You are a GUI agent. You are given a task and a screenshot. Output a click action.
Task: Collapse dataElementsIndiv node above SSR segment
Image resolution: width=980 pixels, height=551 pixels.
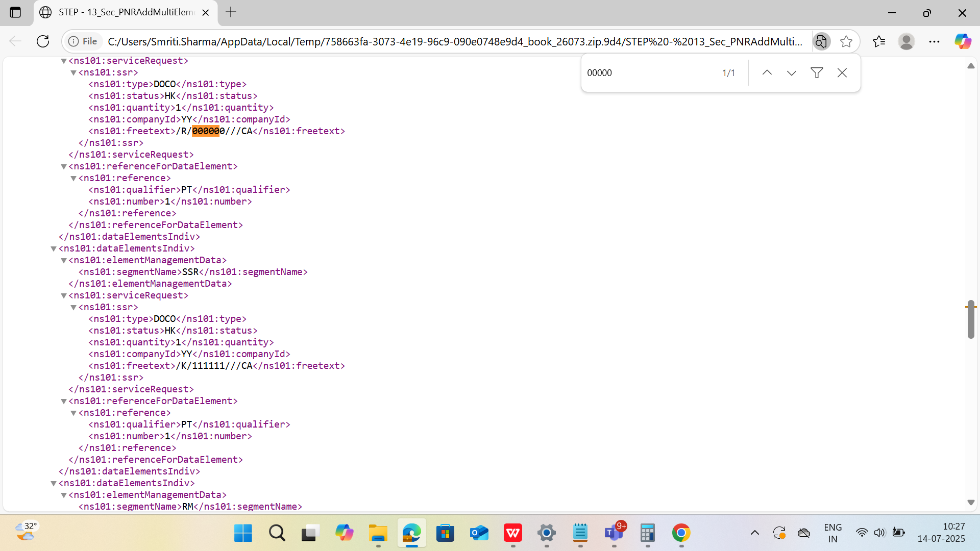click(54, 249)
